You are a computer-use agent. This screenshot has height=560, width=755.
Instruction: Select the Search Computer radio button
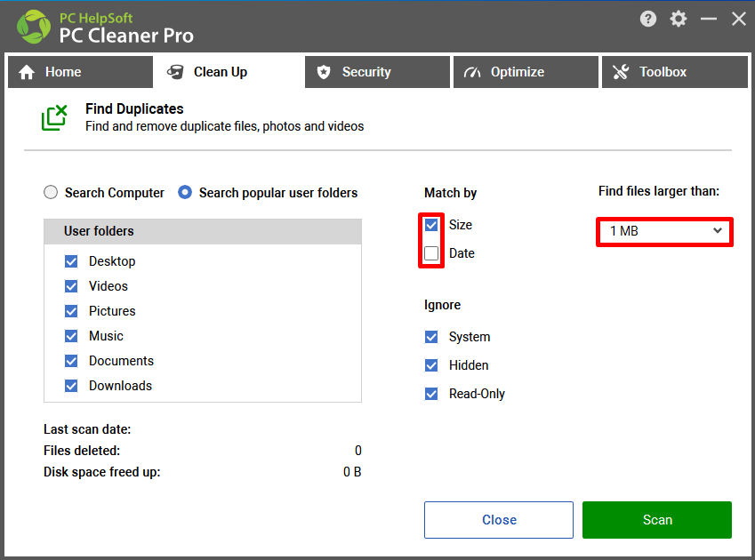click(51, 192)
